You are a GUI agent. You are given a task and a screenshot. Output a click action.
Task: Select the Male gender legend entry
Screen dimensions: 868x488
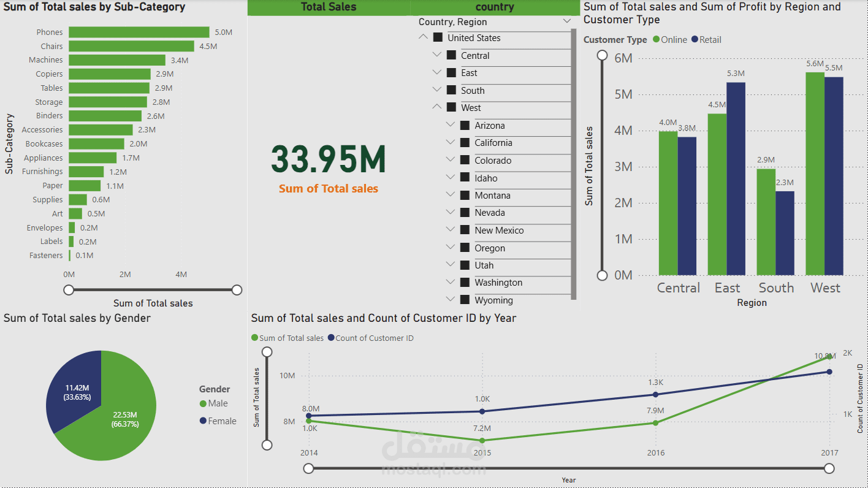click(213, 403)
